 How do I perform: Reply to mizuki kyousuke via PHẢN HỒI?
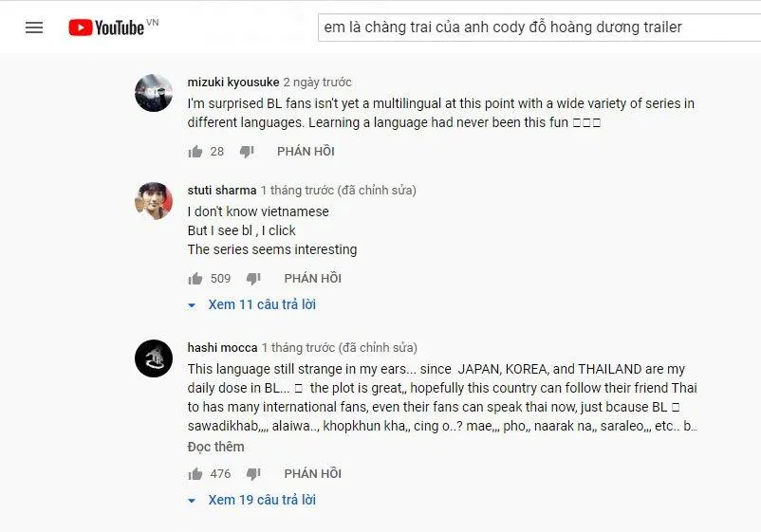point(306,152)
